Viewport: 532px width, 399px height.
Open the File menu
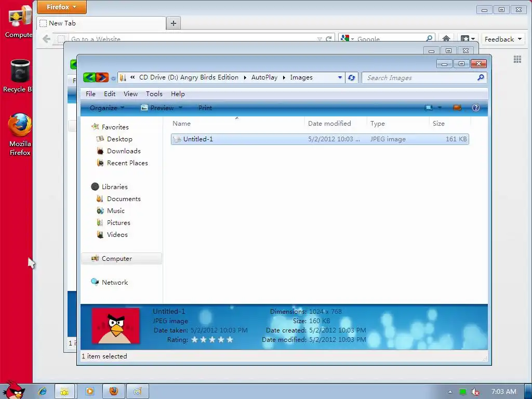pos(90,94)
